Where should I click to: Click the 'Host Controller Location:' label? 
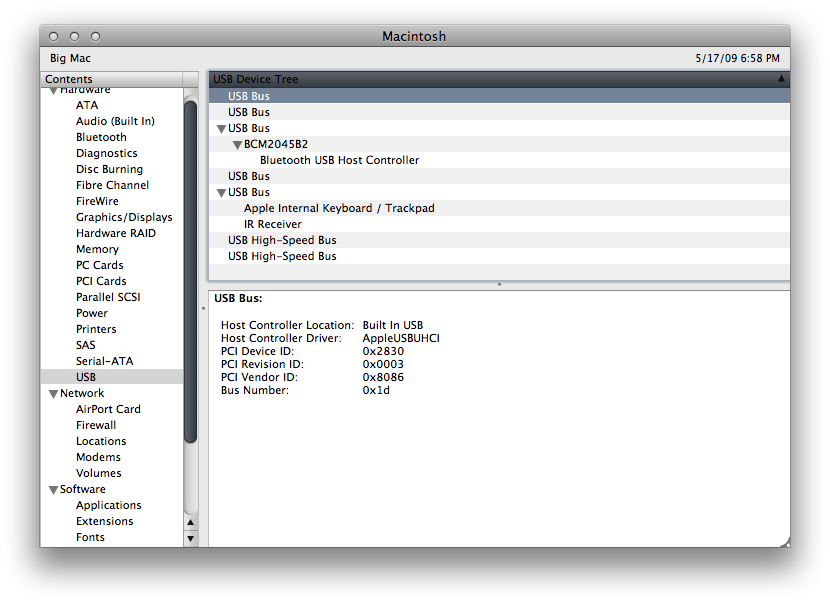(x=287, y=325)
